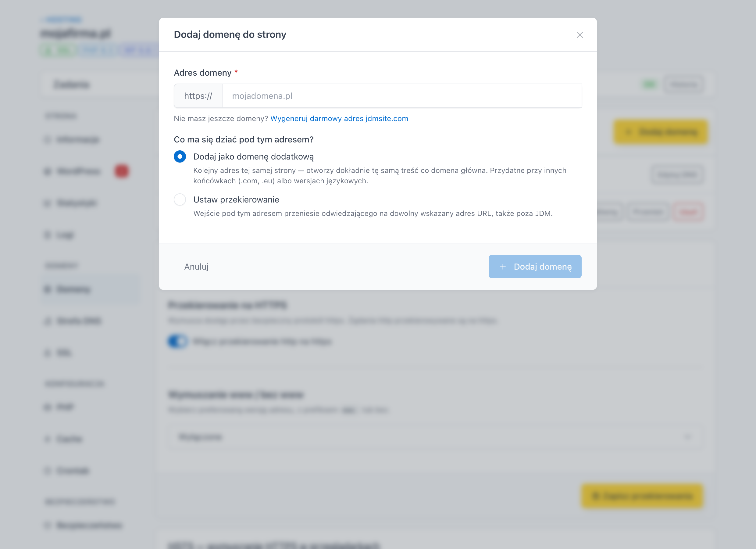Viewport: 756px width, 549px height.
Task: Click the red badge next to WordPress
Action: 122,171
